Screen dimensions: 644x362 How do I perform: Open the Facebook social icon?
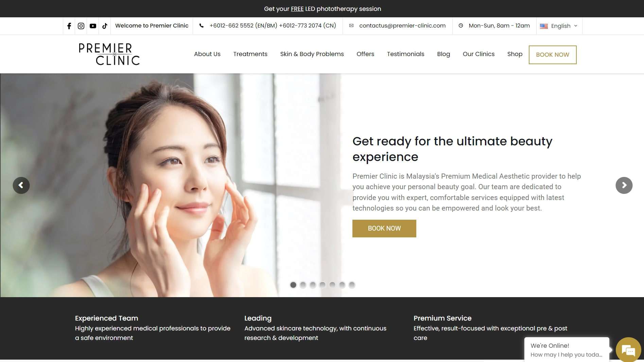[x=69, y=26]
